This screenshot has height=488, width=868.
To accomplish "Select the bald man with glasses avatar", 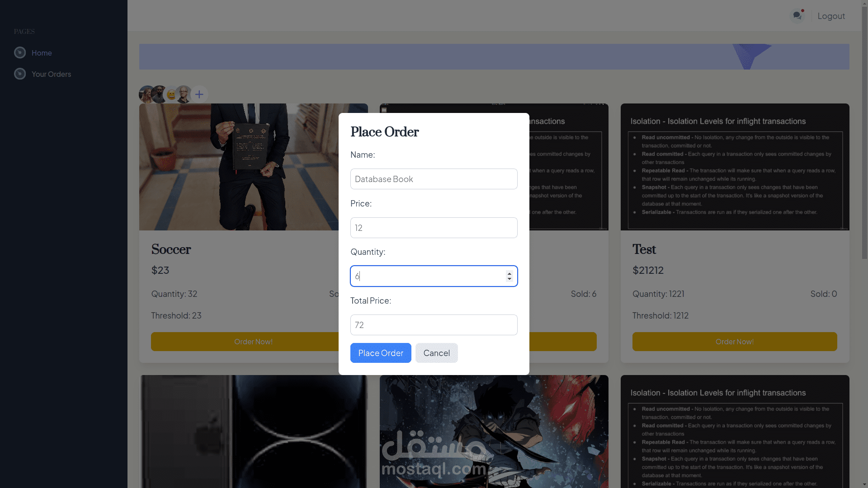I will (x=184, y=94).
